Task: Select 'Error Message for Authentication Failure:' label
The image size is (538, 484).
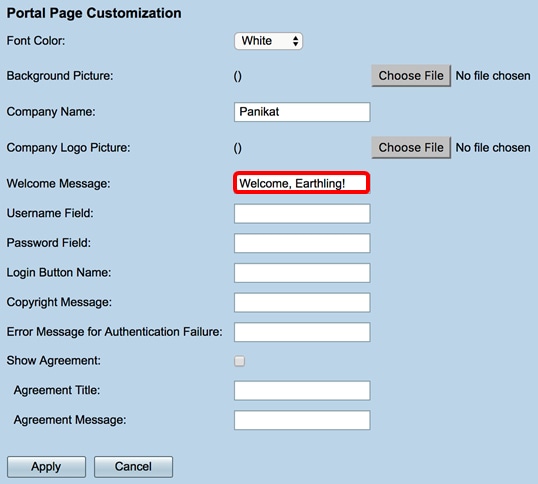Action: point(115,332)
